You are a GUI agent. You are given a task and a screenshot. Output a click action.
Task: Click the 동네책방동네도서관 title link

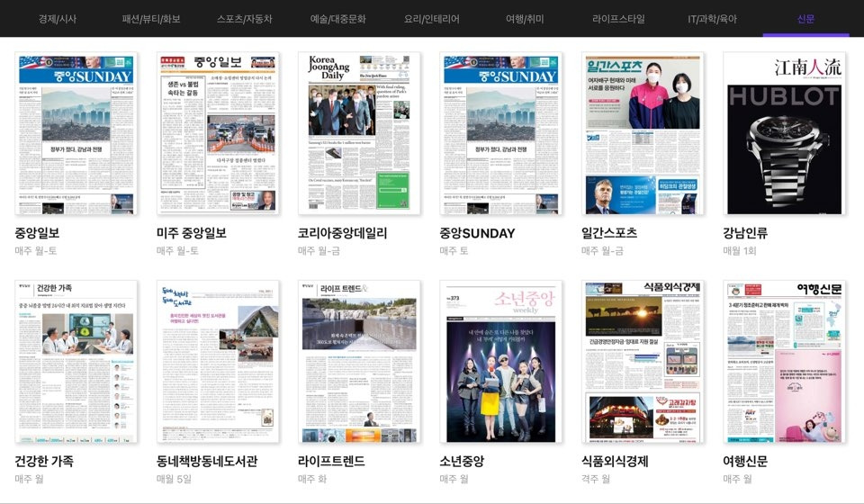pos(207,461)
